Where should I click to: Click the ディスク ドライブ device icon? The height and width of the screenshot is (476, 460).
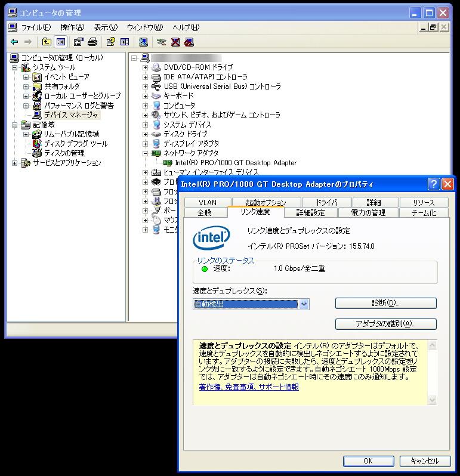tap(156, 134)
